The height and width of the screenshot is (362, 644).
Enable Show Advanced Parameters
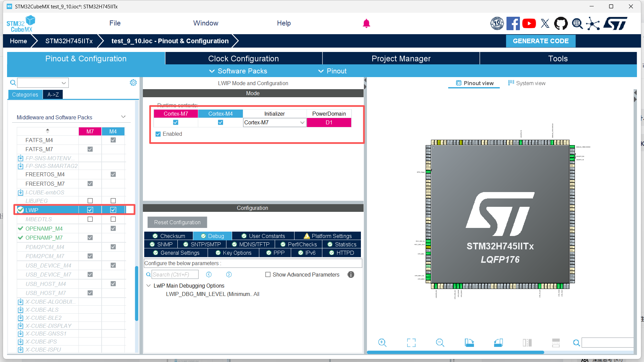[268, 275]
